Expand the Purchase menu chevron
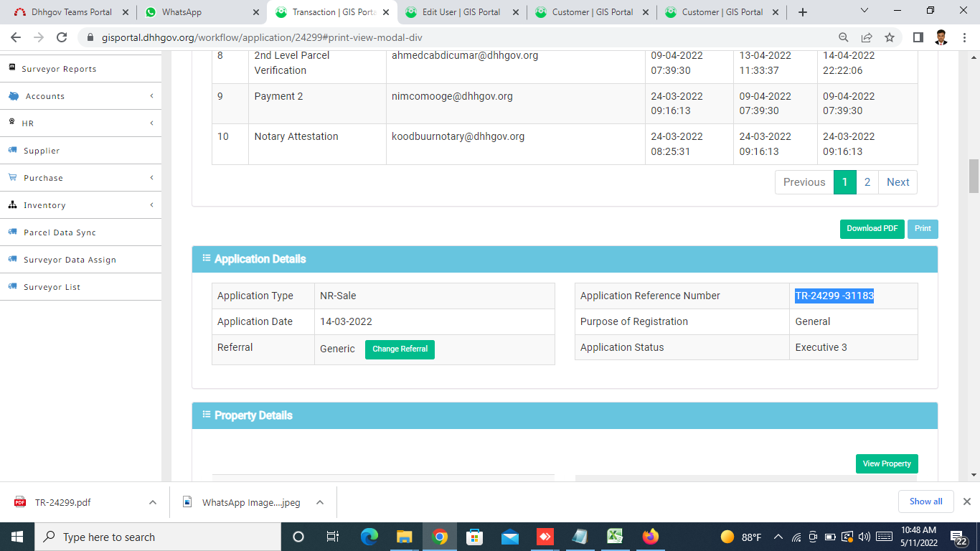This screenshot has width=980, height=551. click(x=151, y=177)
